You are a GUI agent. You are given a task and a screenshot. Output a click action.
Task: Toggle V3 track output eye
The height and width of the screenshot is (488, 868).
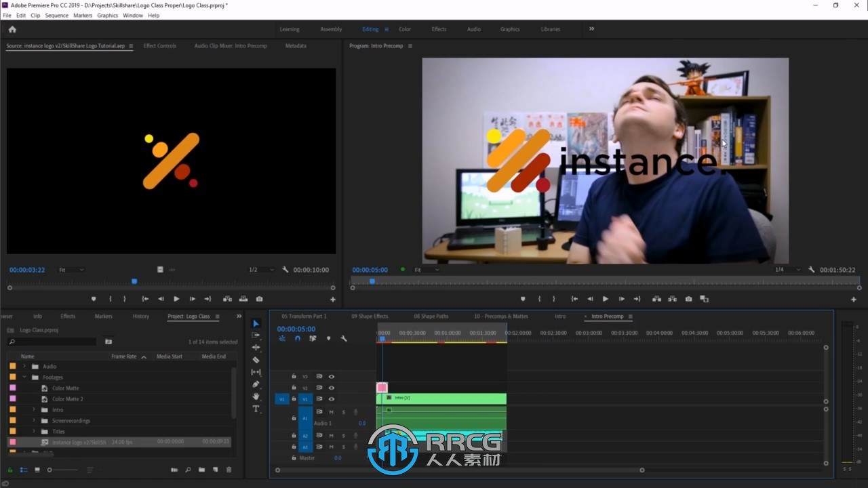(332, 376)
